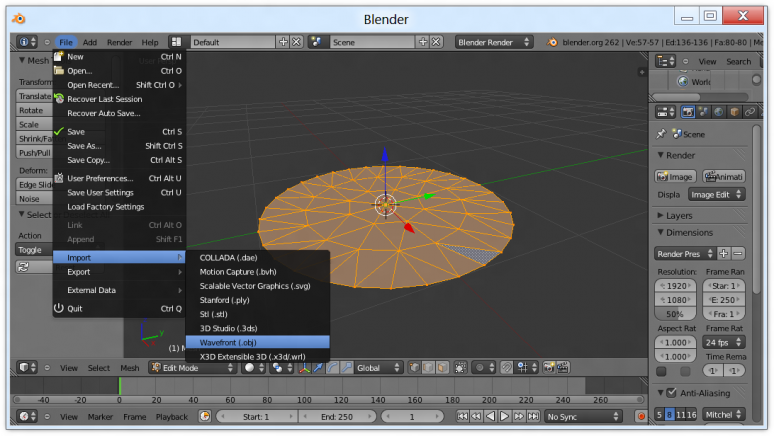Collapse the Render panel
Image resolution: width=774 pixels, height=436 pixels.
click(x=660, y=155)
